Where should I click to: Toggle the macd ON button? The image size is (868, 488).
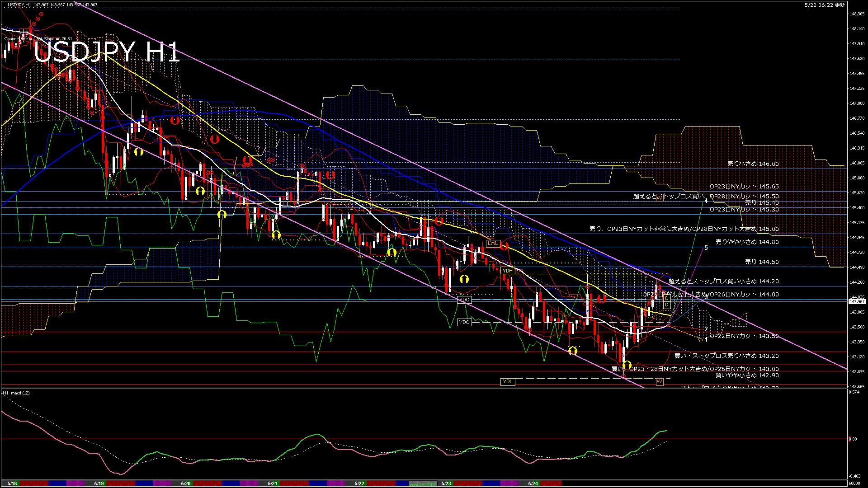coord(423,483)
